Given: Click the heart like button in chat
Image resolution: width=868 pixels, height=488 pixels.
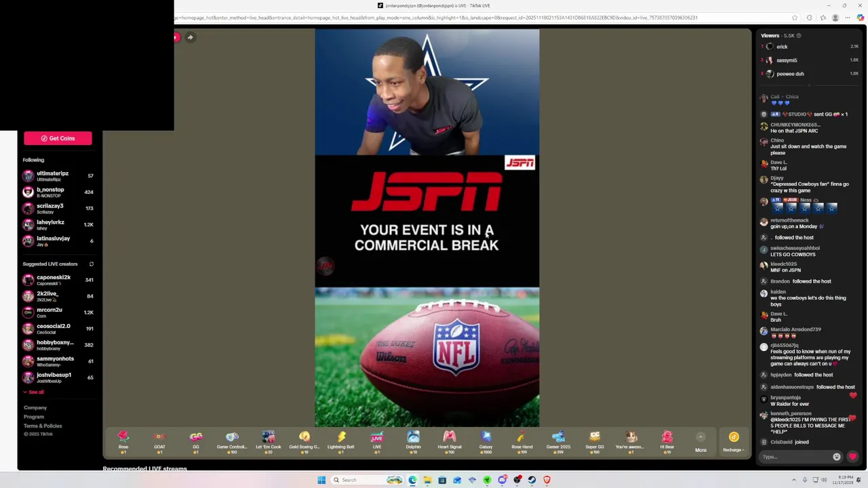Looking at the screenshot, I should (x=853, y=457).
